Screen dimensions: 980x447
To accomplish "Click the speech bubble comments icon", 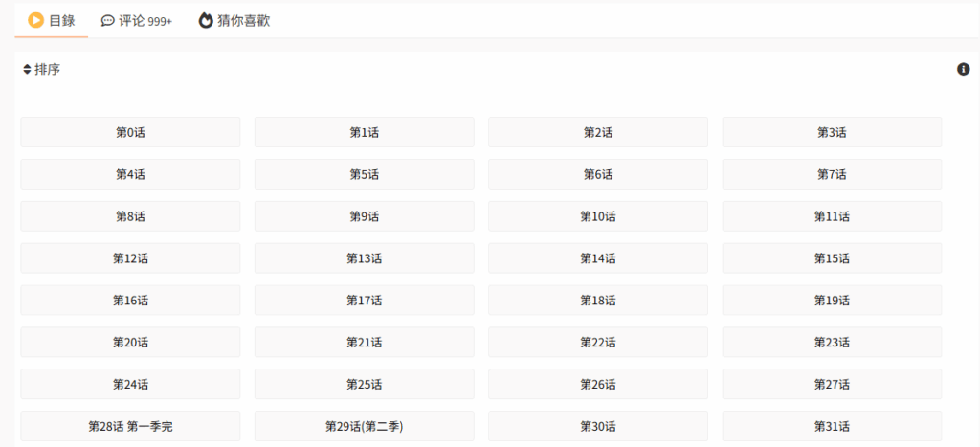I will coord(107,21).
